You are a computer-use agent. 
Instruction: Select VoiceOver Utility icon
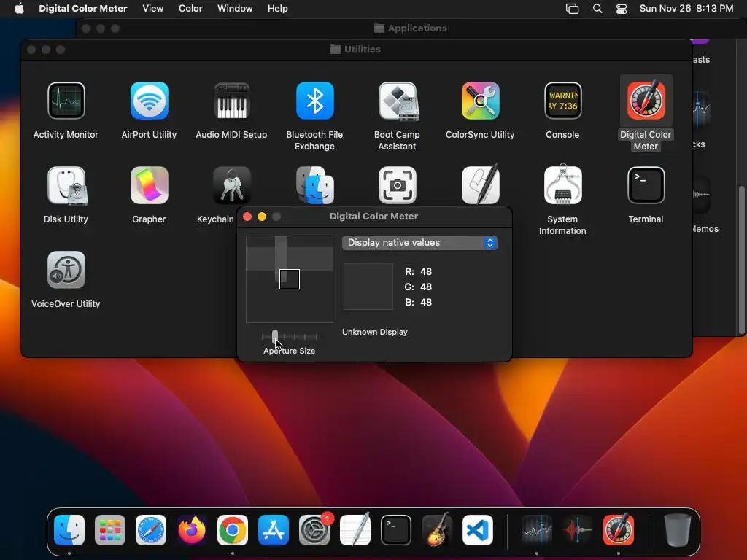[x=66, y=270]
